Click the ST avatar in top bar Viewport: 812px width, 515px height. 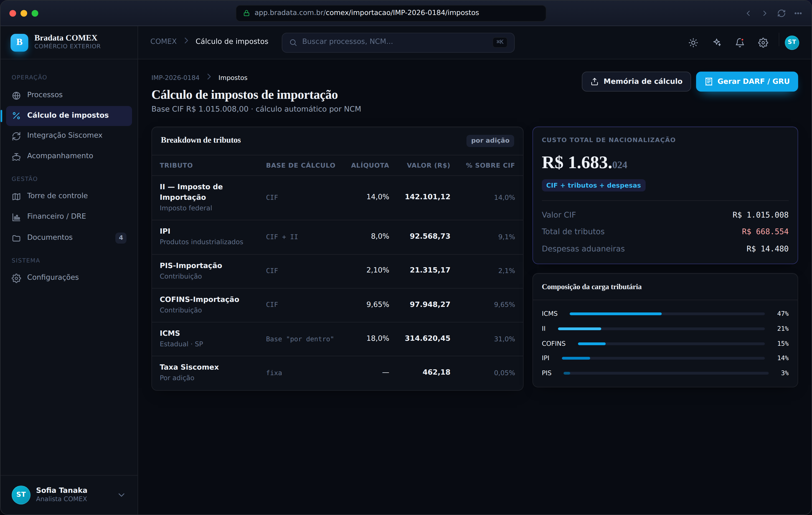coord(791,42)
